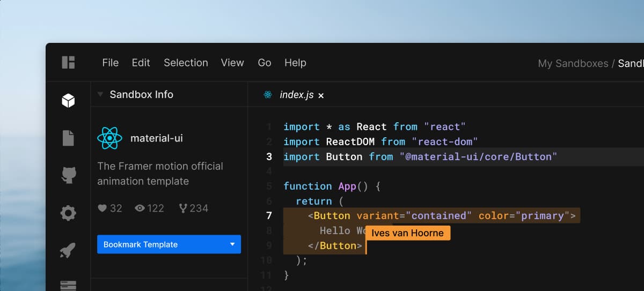The width and height of the screenshot is (644, 291).
Task: Open the server sidebar icon at bottom
Action: 68,285
